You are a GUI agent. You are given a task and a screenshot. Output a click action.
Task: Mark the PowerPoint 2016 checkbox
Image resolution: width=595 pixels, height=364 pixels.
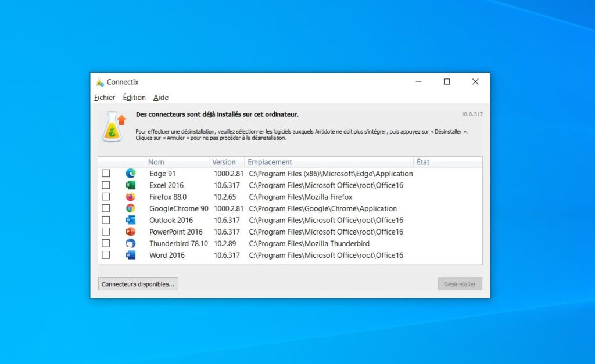tap(106, 232)
